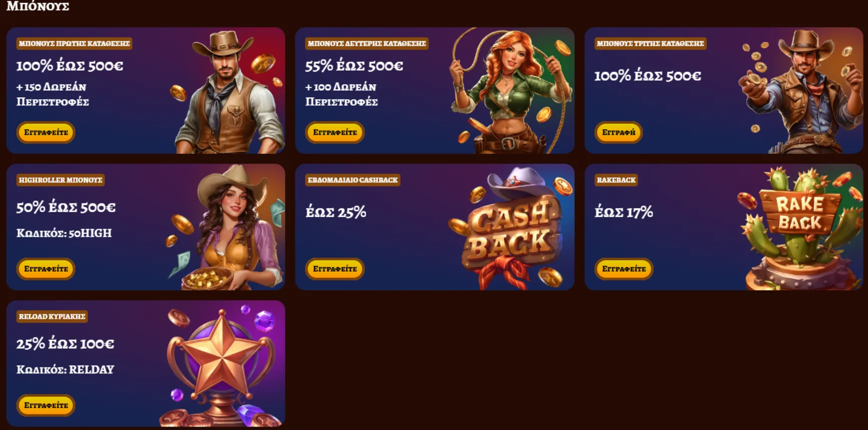Image resolution: width=868 pixels, height=430 pixels.
Task: Click the Cash Back wooden sign graphic
Action: pos(511,228)
